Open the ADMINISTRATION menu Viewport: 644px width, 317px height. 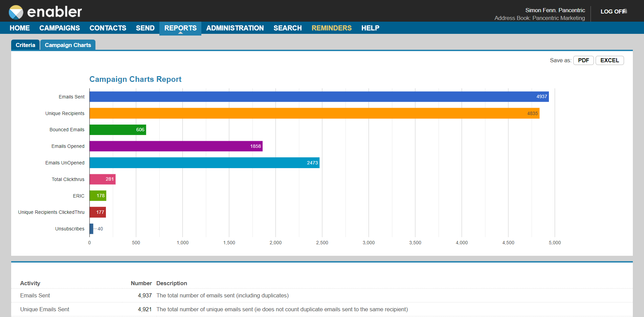click(235, 28)
